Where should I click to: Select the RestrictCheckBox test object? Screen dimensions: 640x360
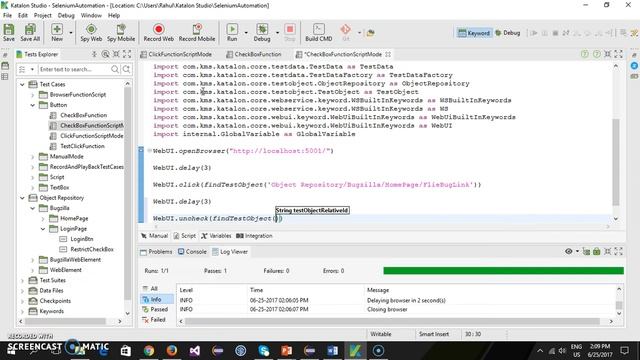pyautogui.click(x=91, y=249)
